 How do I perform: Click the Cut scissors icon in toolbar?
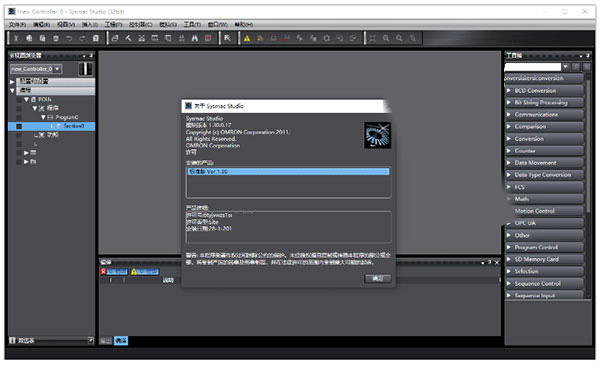pos(16,38)
